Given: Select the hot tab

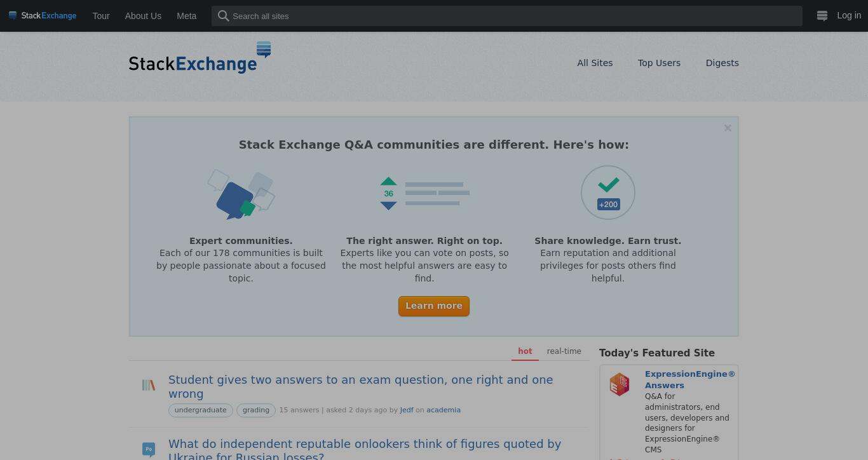Looking at the screenshot, I should click(525, 351).
